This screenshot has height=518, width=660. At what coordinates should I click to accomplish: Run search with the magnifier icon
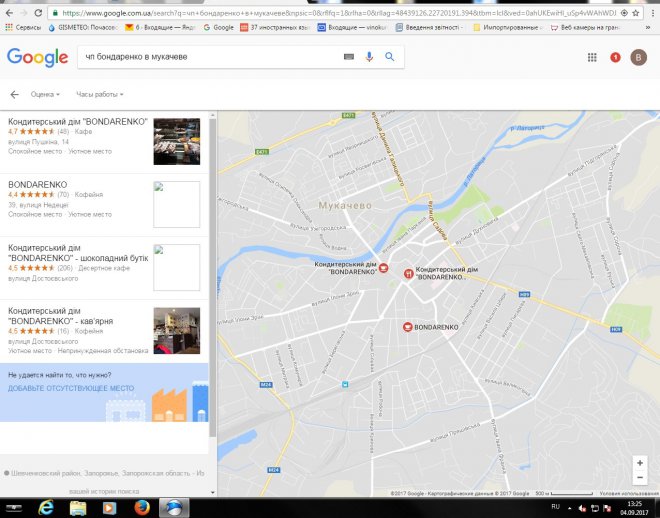[x=390, y=57]
